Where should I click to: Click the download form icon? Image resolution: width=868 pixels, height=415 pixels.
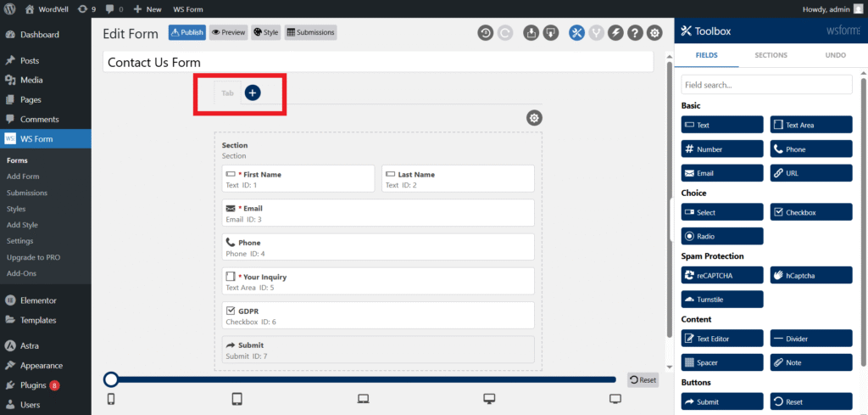click(550, 33)
